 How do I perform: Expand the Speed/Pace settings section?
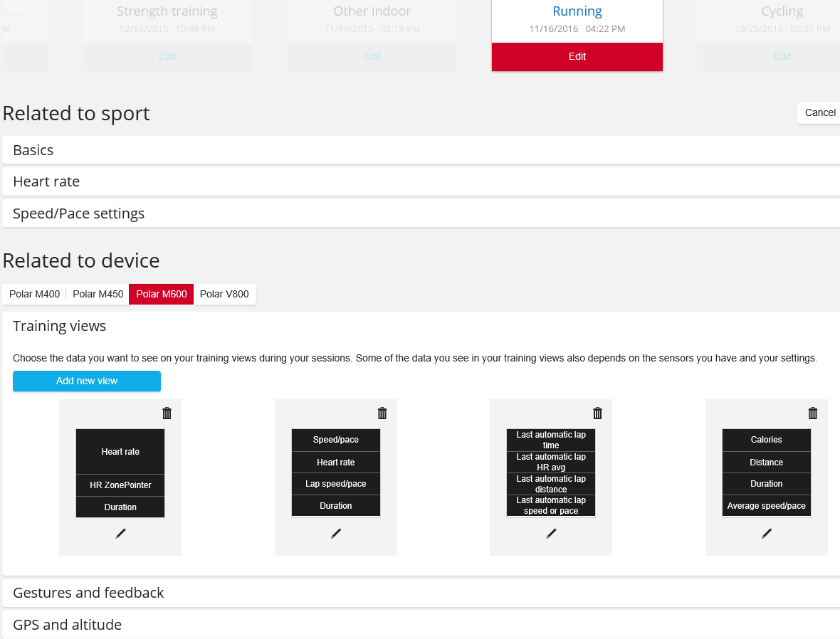point(421,213)
